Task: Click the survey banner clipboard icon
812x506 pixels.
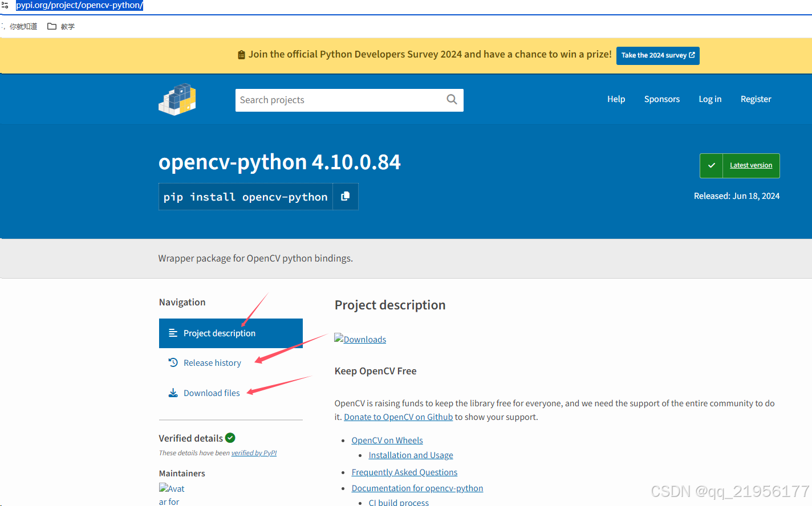Action: 242,55
